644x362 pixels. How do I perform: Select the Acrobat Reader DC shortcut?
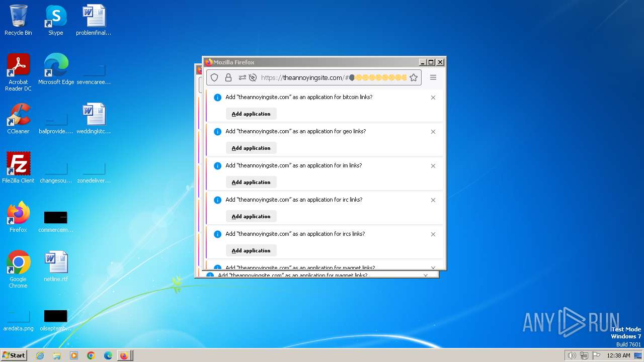click(18, 72)
